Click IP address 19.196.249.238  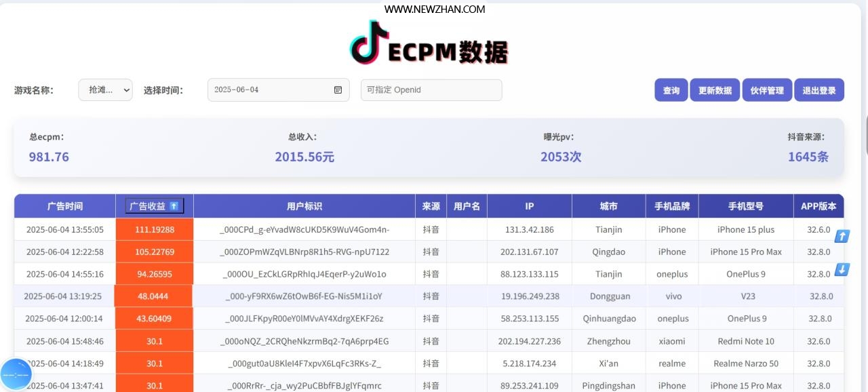click(x=530, y=296)
